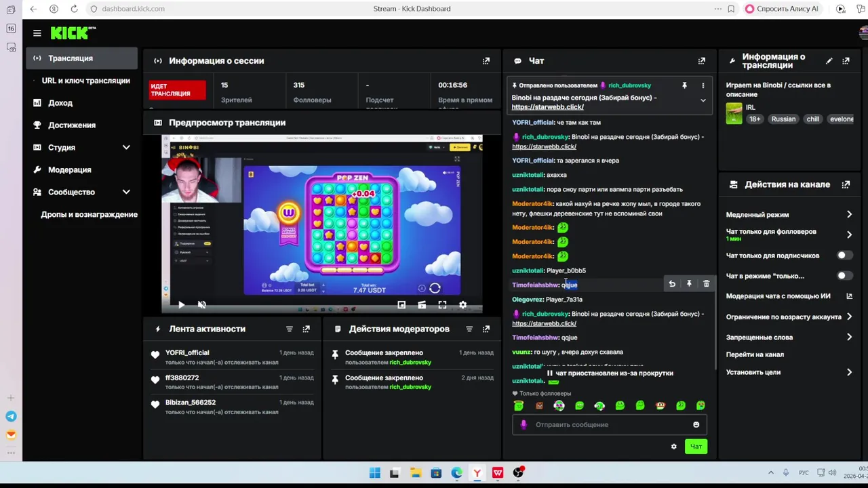Unpin the pinned chat message via pin icon

(x=684, y=85)
